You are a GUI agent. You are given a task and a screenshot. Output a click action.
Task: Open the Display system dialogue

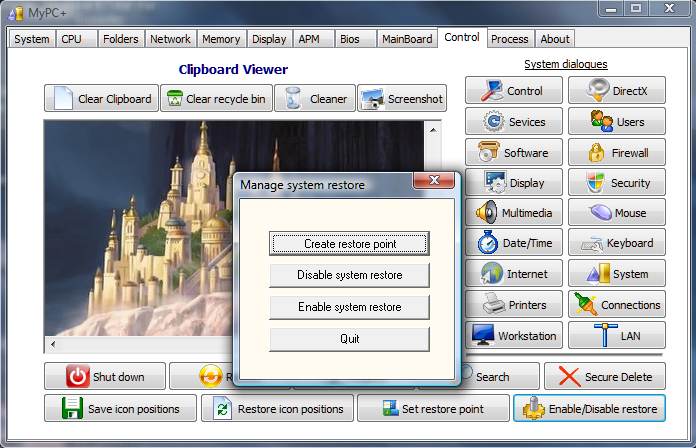(514, 182)
